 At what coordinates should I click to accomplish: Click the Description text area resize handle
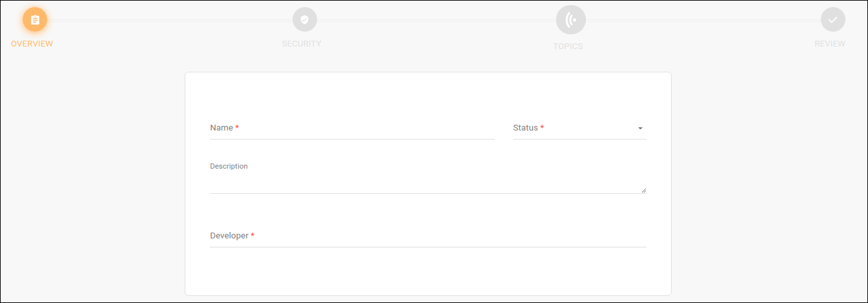pos(643,191)
